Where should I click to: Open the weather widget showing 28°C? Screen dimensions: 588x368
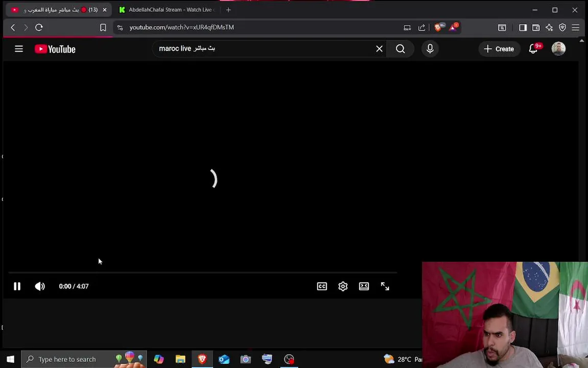pos(403,359)
